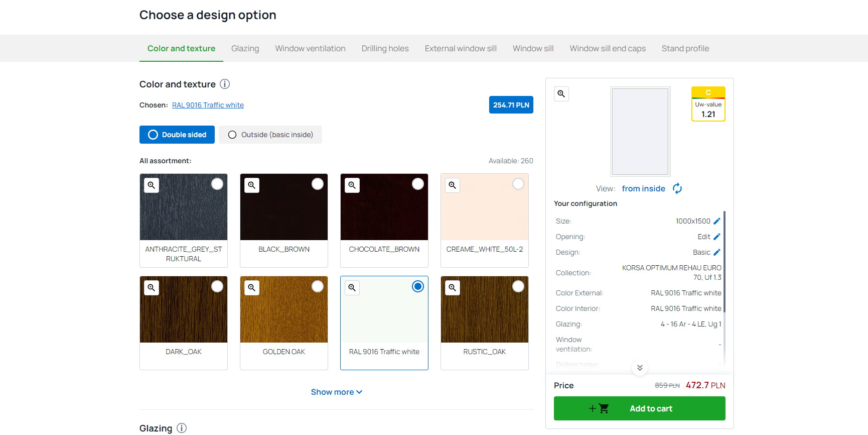Screen dimensions: 868x435
Task: Open the Window ventilation tab
Action: 310,49
